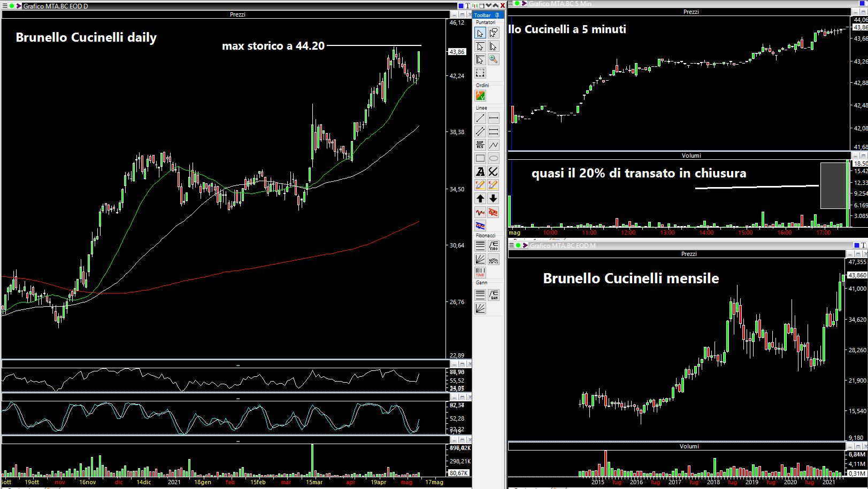The height and width of the screenshot is (489, 868).
Task: Select the red regression channel tool
Action: coord(494,212)
